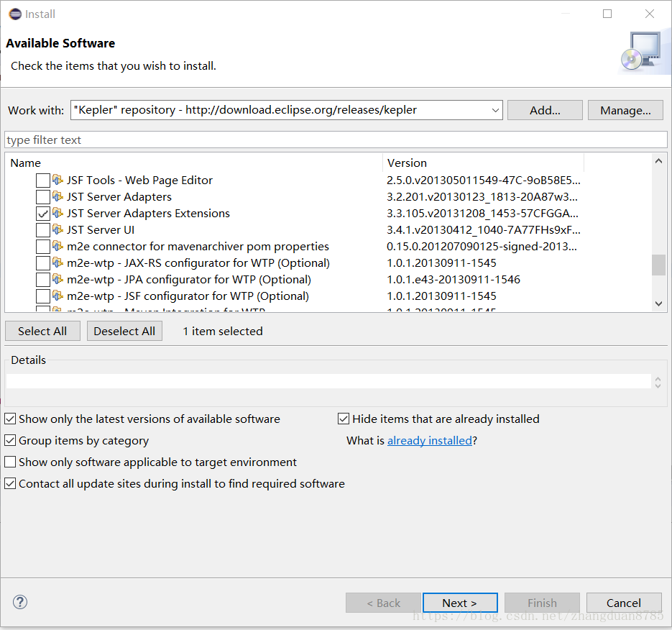Click the Details pane up arrow
672x630 pixels.
pyautogui.click(x=658, y=379)
